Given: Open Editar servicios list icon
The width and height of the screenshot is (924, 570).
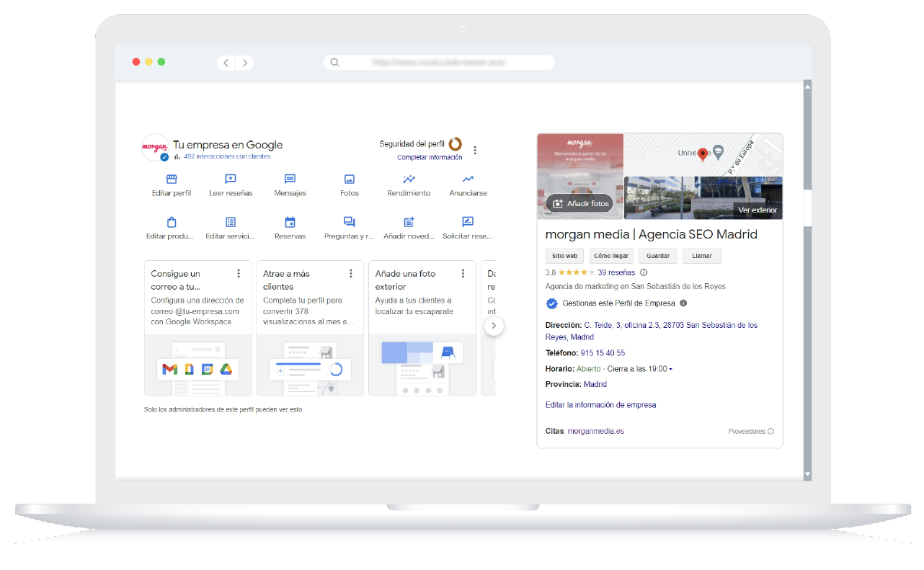Looking at the screenshot, I should click(231, 222).
